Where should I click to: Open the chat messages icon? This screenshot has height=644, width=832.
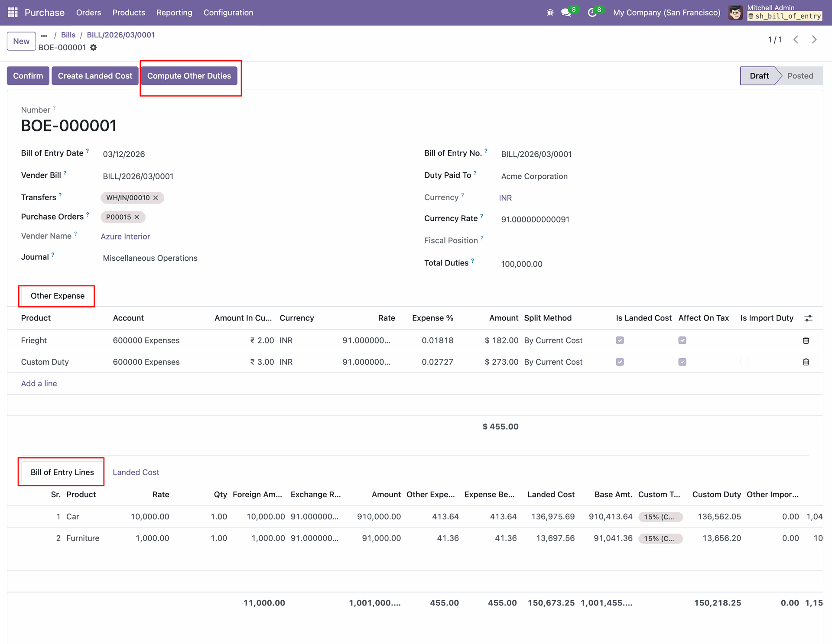point(566,13)
